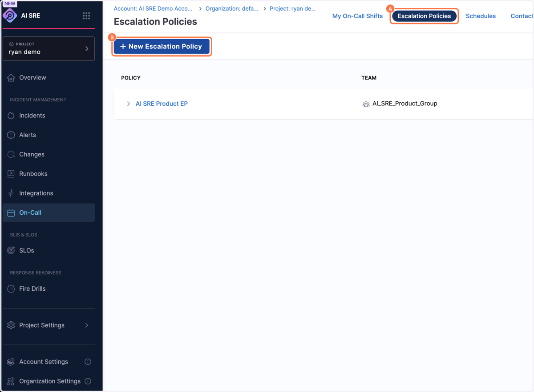The image size is (534, 392).
Task: Click the Organization: defa... breadcrumb
Action: 232,8
